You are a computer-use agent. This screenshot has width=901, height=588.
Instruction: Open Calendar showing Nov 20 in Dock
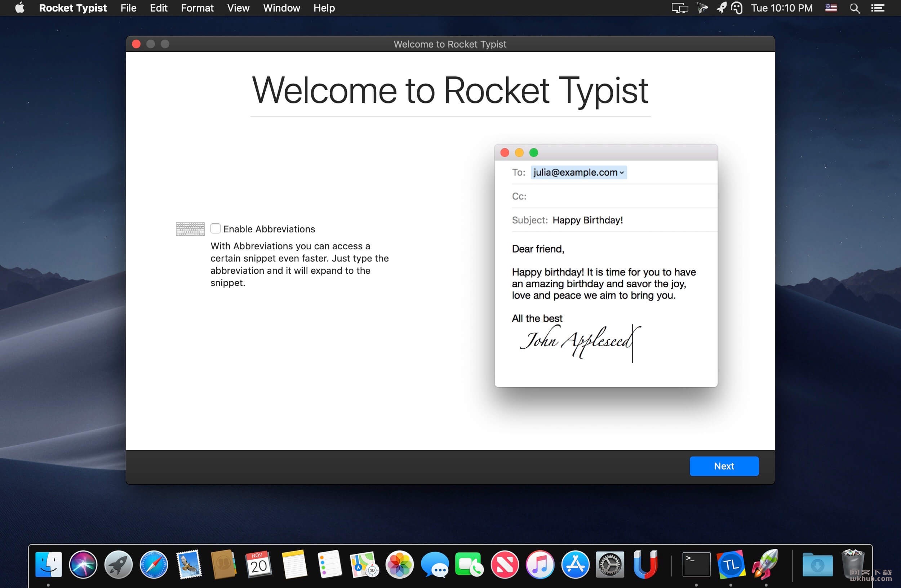[258, 565]
